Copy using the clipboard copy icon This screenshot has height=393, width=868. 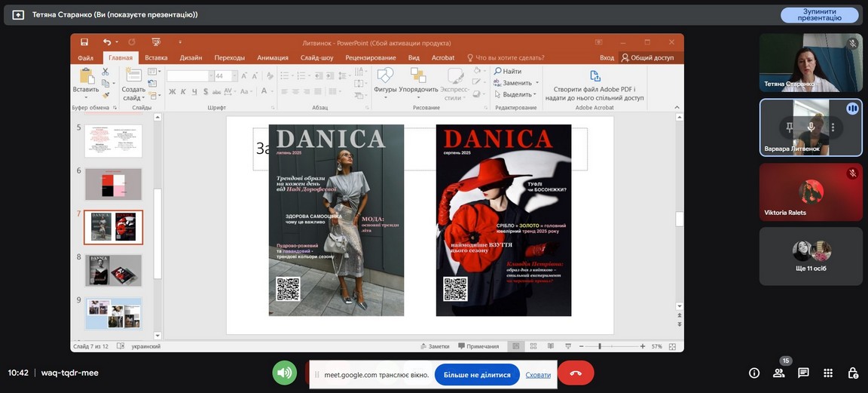coord(105,83)
